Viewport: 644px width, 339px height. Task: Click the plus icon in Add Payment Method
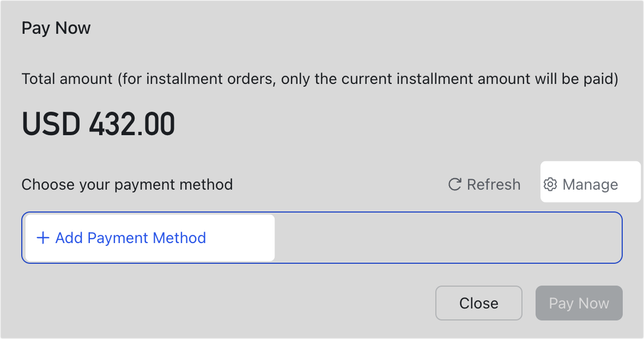43,238
